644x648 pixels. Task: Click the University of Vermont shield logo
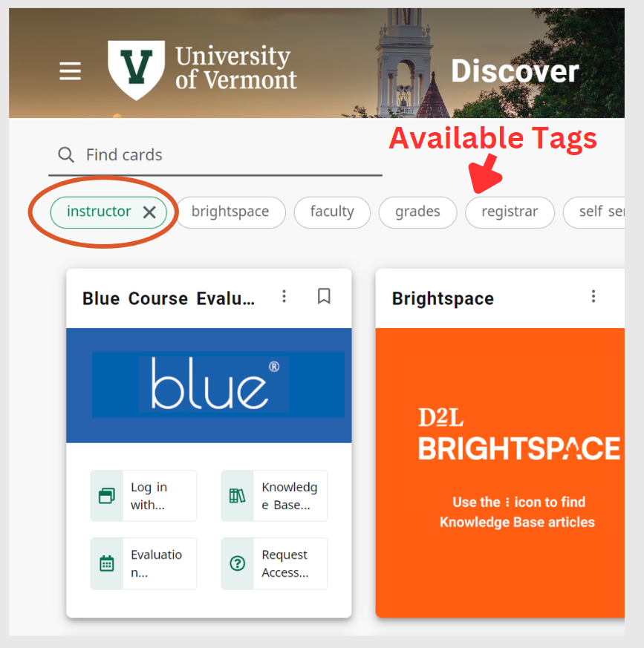click(x=136, y=70)
